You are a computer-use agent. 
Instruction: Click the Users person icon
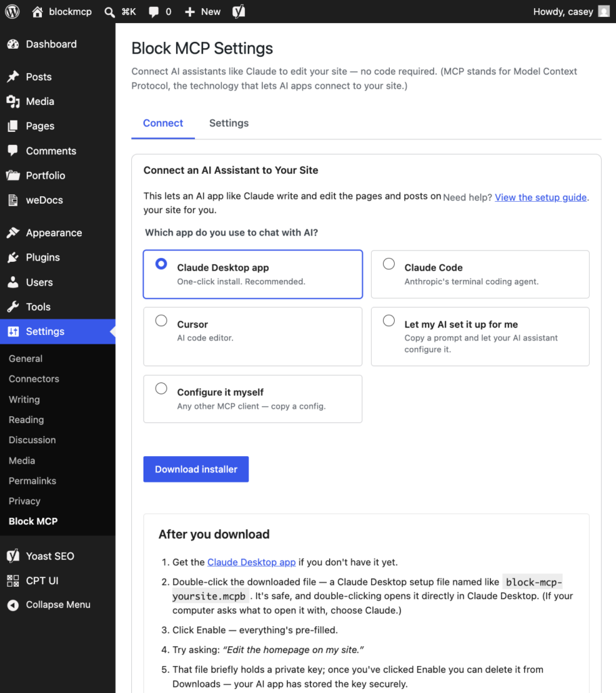pyautogui.click(x=14, y=282)
